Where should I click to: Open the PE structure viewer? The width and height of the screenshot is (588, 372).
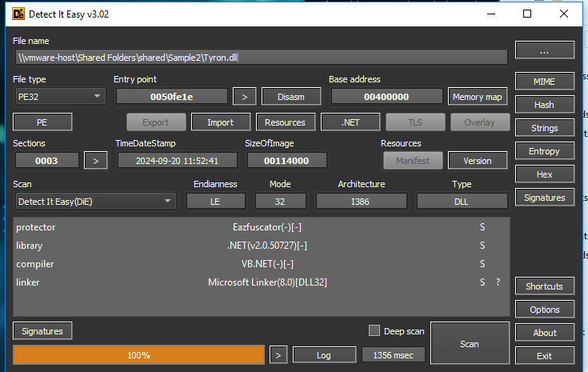click(42, 122)
